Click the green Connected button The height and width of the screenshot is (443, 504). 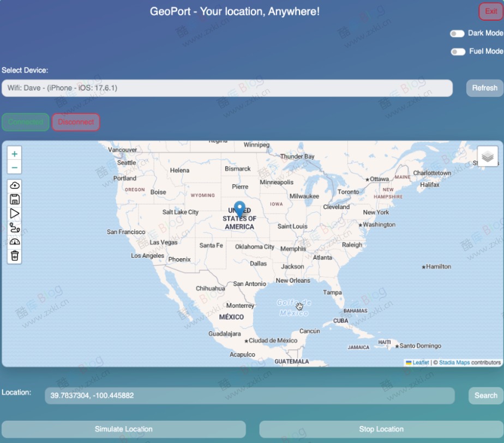[x=26, y=122]
